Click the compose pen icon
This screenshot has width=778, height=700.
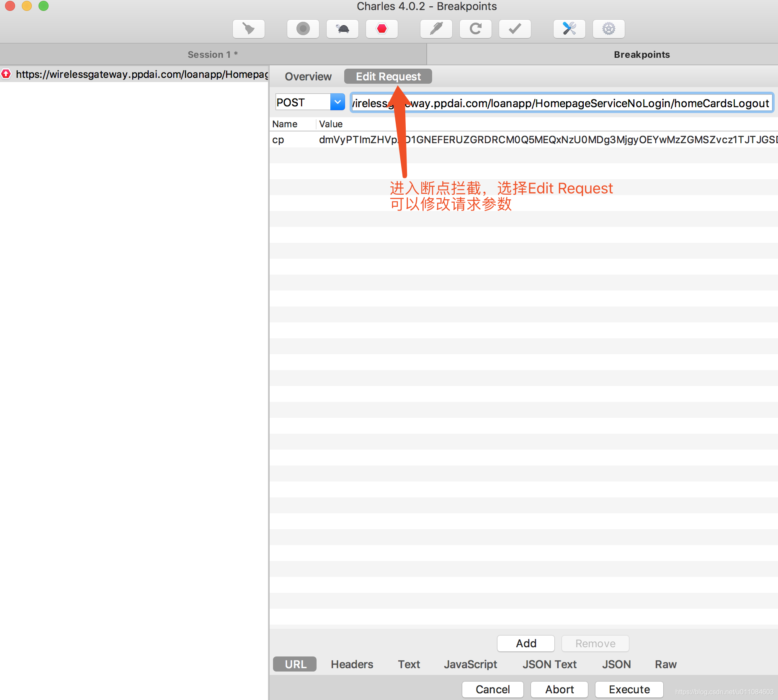436,29
